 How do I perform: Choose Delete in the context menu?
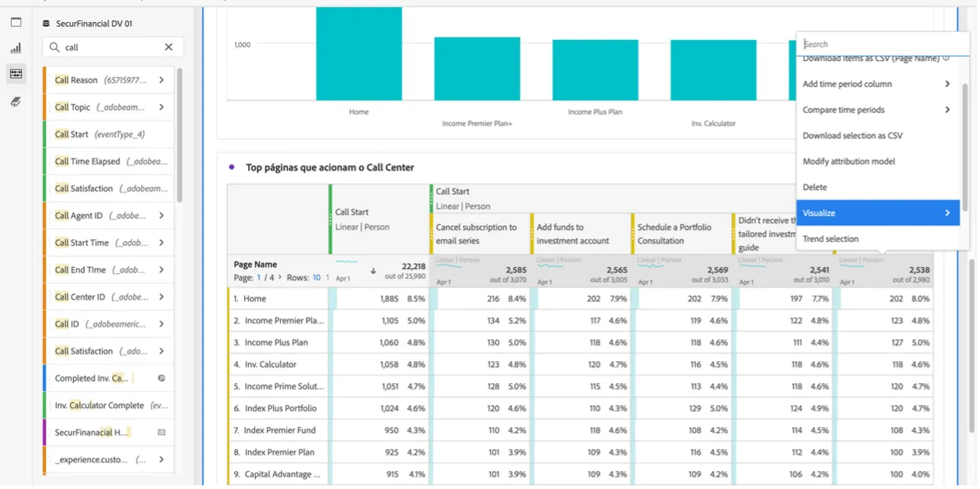878,188
